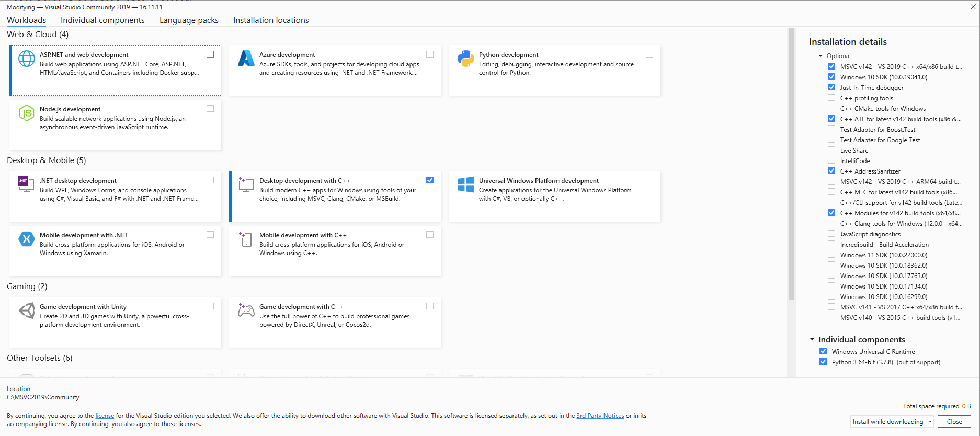
Task: Click the Universal Windows Platform logo icon
Action: (x=465, y=185)
